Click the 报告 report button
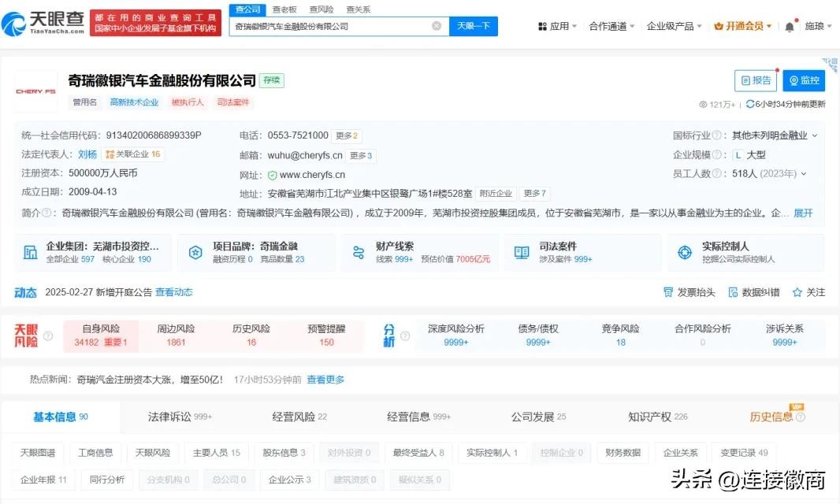 coord(755,80)
